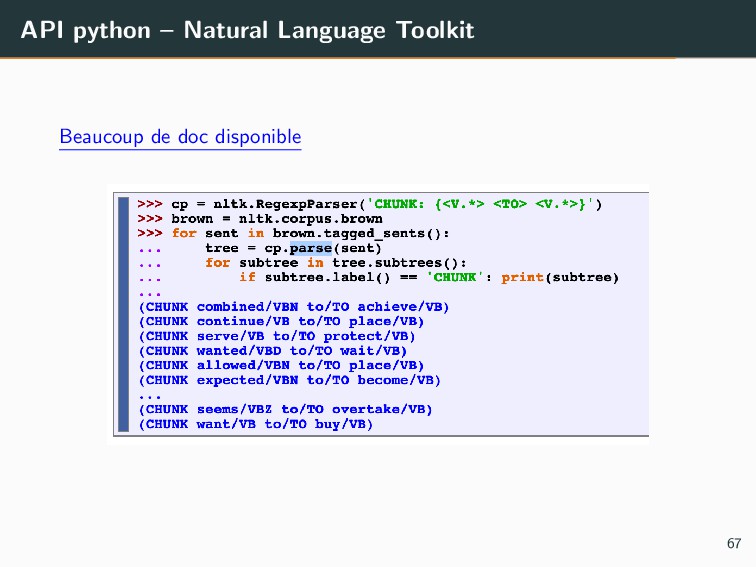The image size is (756, 567).
Task: Open the 'Beaucoup de doc disponible' link
Action: click(180, 137)
